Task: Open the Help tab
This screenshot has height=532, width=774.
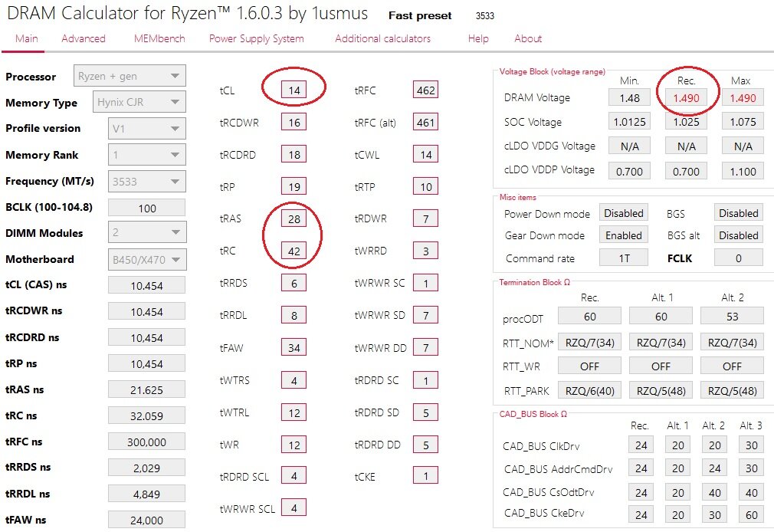Action: point(478,38)
